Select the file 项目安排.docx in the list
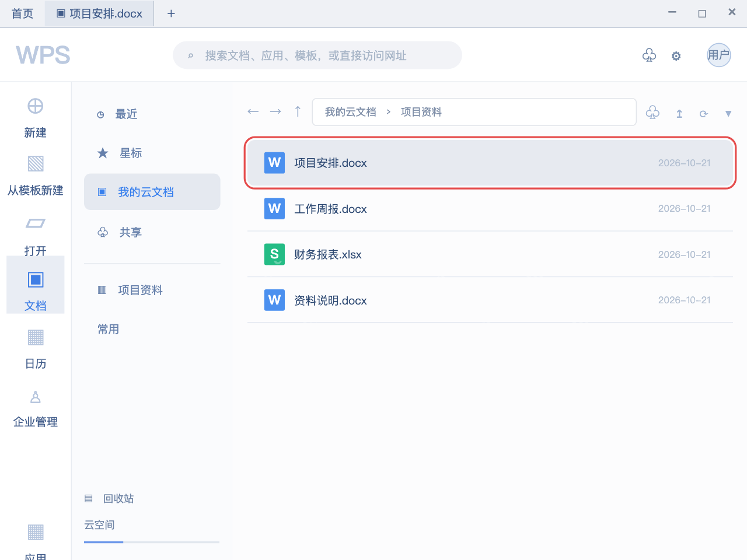Screen dimensions: 747x560 click(x=490, y=163)
